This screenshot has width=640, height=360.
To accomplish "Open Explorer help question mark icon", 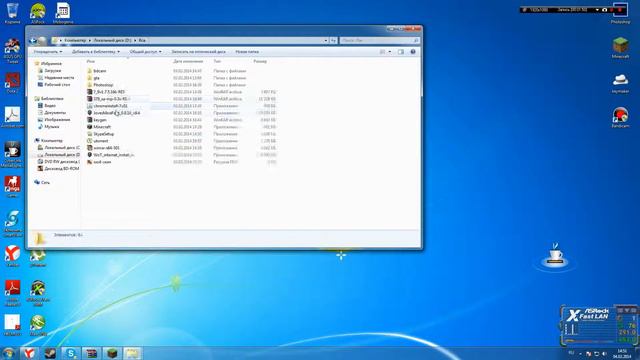I will [413, 52].
